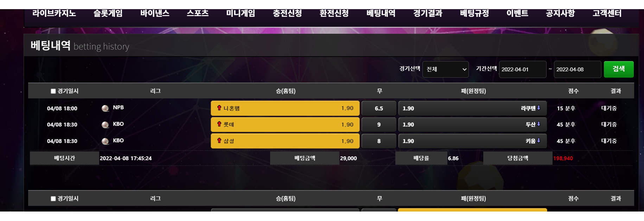Open the 고객센터 menu item
Viewport: 644px width, 221px height.
pyautogui.click(x=607, y=13)
